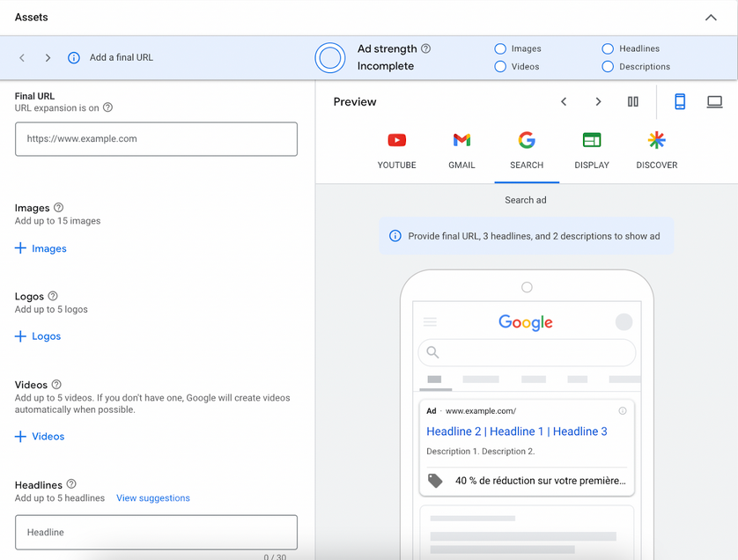Add logos to assets
Viewport: 738px width, 560px height.
point(39,336)
